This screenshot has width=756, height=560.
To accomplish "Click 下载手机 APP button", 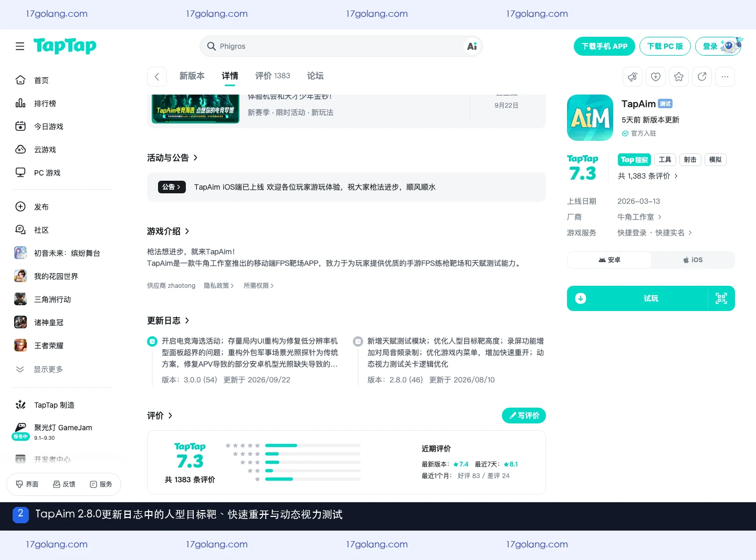I will click(x=604, y=46).
